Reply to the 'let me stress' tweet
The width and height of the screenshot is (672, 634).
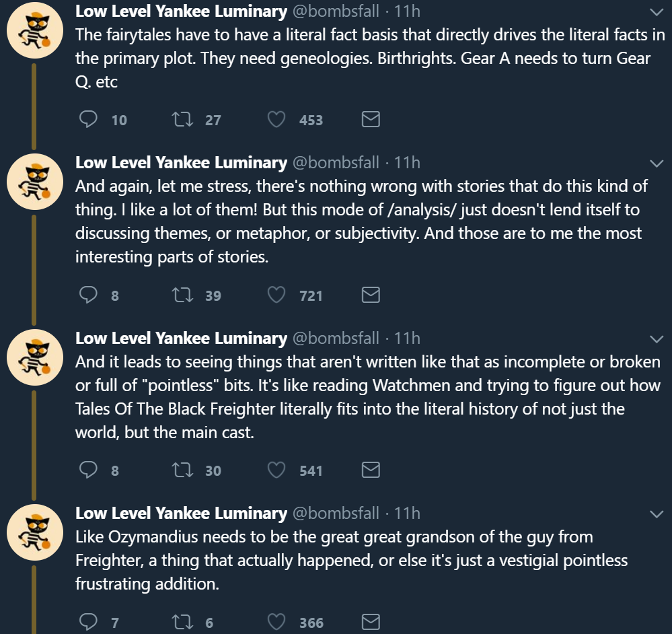point(89,295)
